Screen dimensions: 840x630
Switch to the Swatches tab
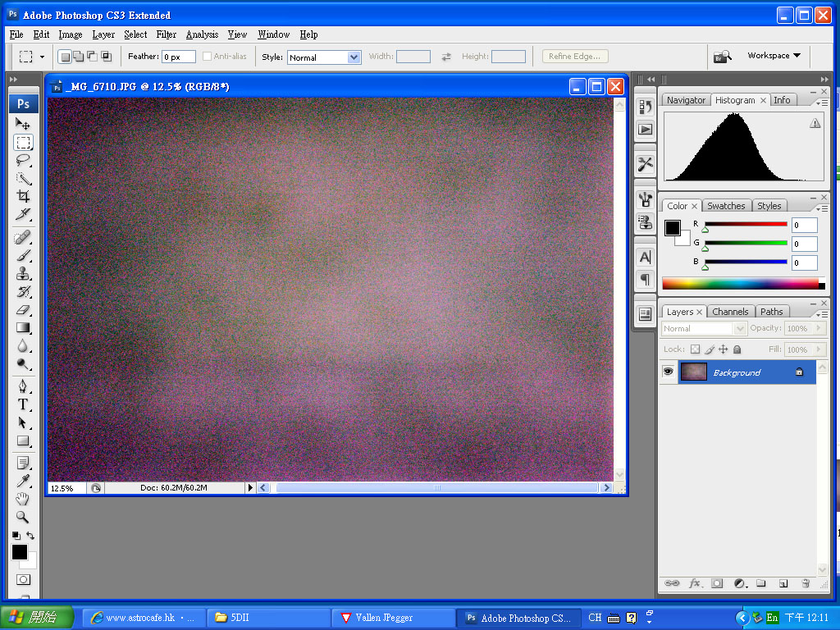point(726,206)
